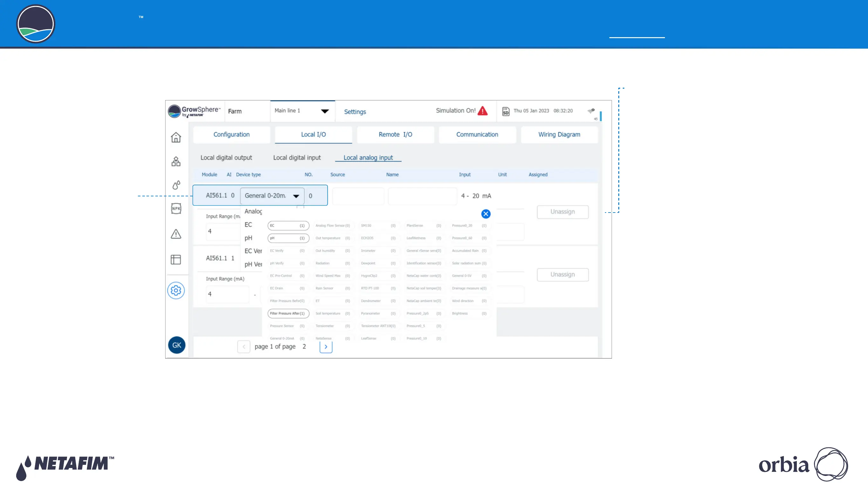Click the SD card status icon

pos(505,111)
